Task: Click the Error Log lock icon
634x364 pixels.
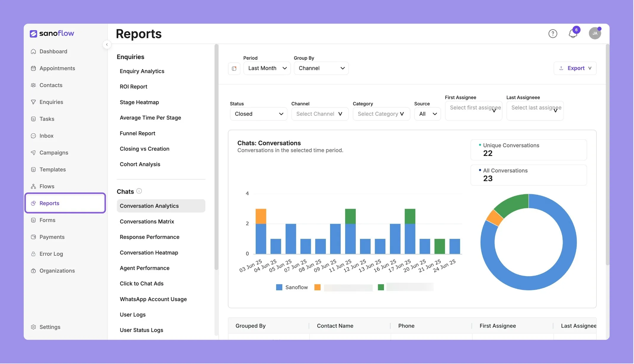Action: click(x=33, y=254)
